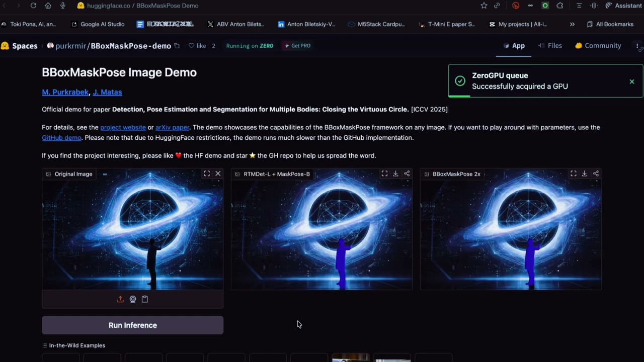Open the arXiv paper link

pyautogui.click(x=172, y=127)
